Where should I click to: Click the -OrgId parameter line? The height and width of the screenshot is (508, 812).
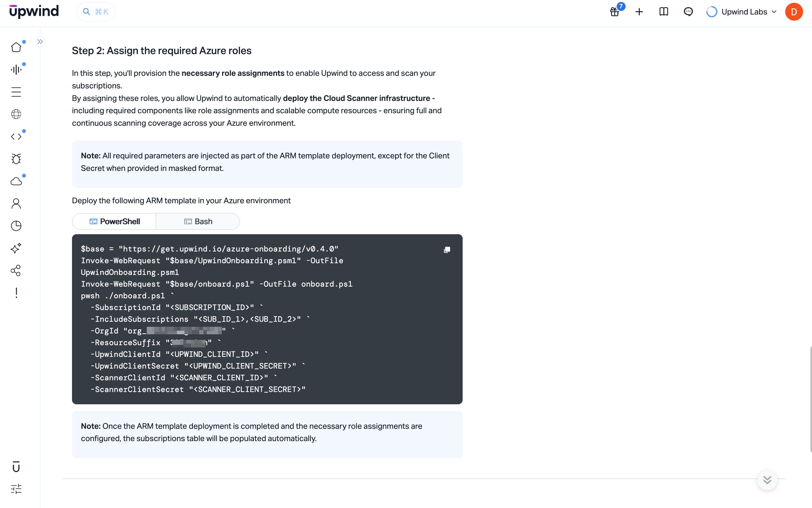tap(163, 331)
